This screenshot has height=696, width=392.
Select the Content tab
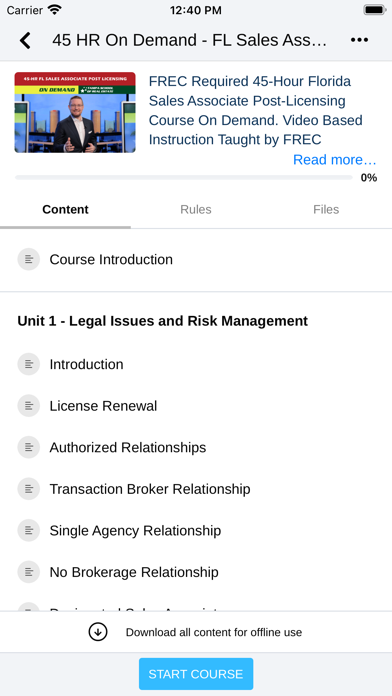pyautogui.click(x=65, y=210)
